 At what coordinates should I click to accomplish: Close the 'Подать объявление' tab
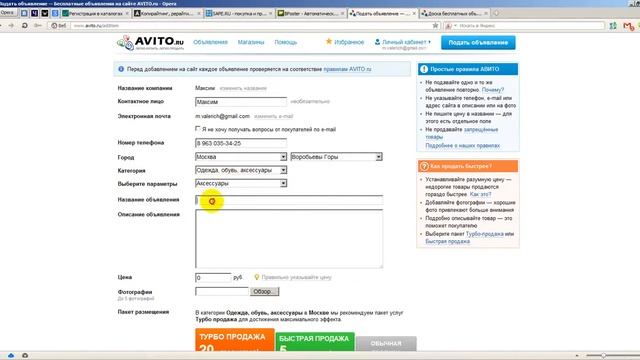(414, 13)
